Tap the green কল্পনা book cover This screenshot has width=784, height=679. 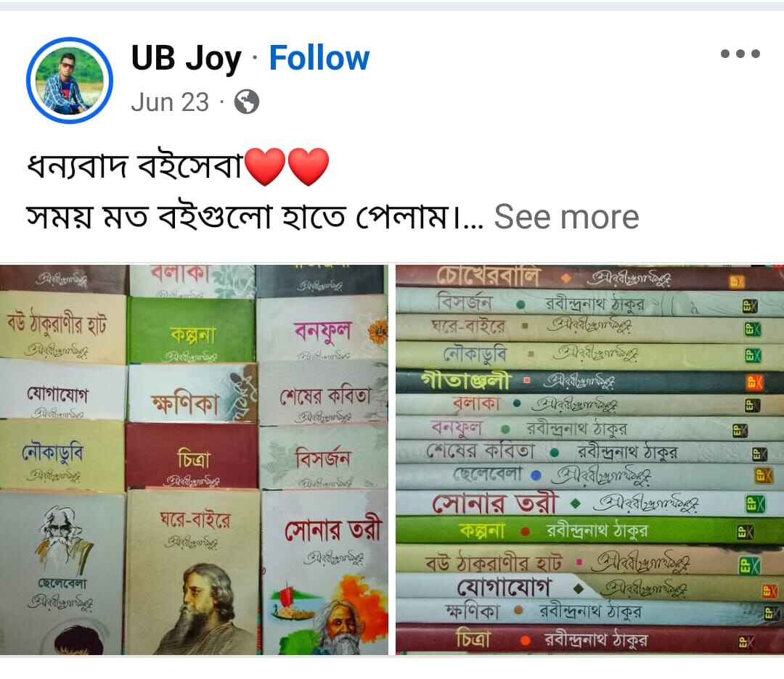(x=191, y=330)
